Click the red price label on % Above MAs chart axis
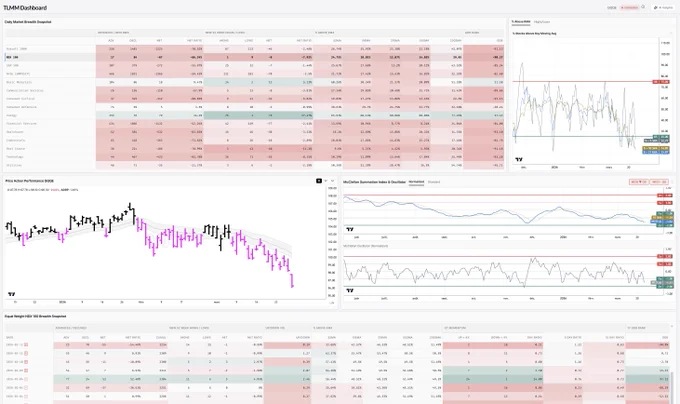 pos(661,81)
